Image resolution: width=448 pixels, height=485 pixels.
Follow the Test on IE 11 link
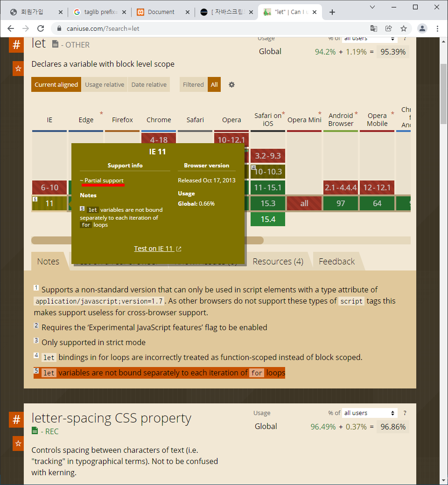click(x=158, y=249)
